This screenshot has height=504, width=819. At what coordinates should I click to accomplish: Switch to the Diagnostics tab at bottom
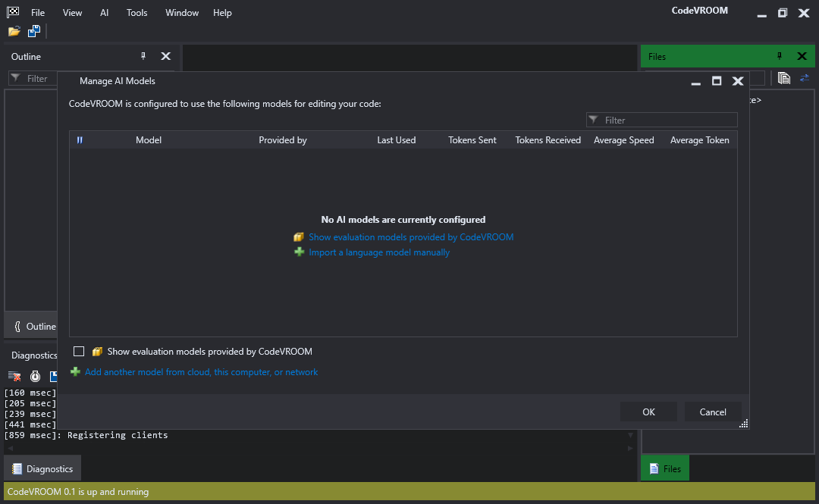click(42, 468)
